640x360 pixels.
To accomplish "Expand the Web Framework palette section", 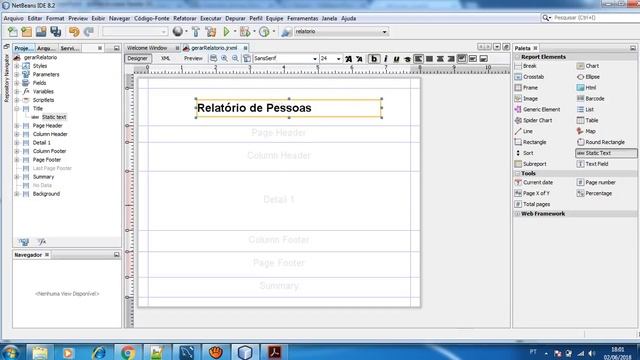I will pos(518,214).
